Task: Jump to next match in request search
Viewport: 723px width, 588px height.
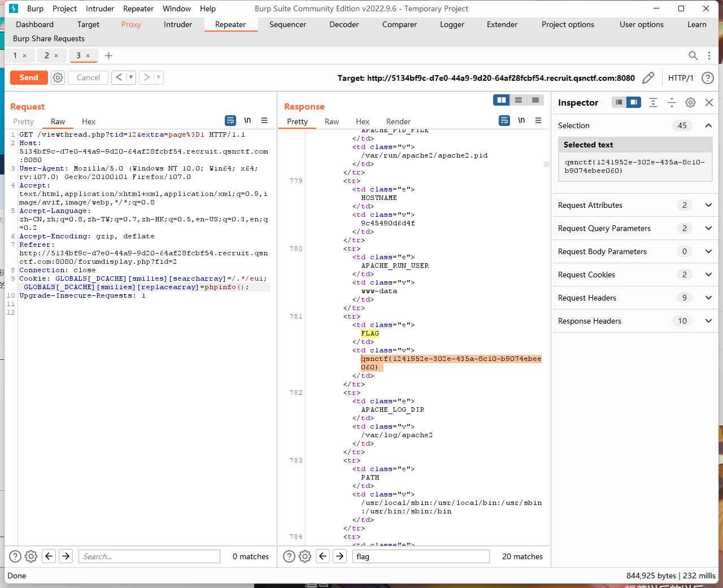Action: (66, 556)
